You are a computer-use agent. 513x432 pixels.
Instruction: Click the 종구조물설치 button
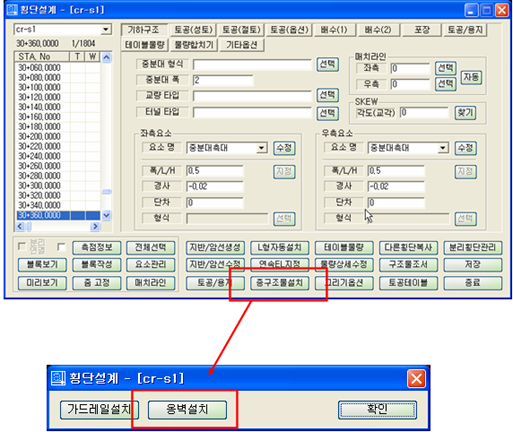tap(279, 283)
